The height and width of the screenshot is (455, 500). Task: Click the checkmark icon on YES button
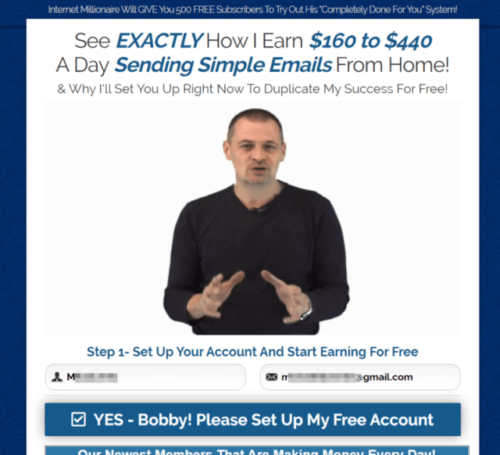coord(78,419)
